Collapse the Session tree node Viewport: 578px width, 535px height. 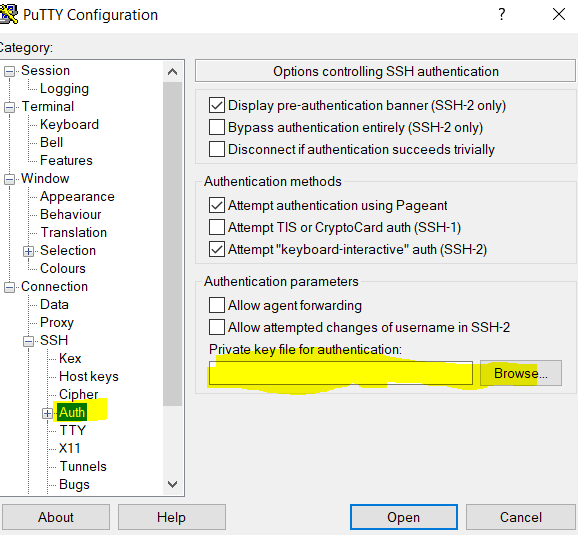[9, 71]
